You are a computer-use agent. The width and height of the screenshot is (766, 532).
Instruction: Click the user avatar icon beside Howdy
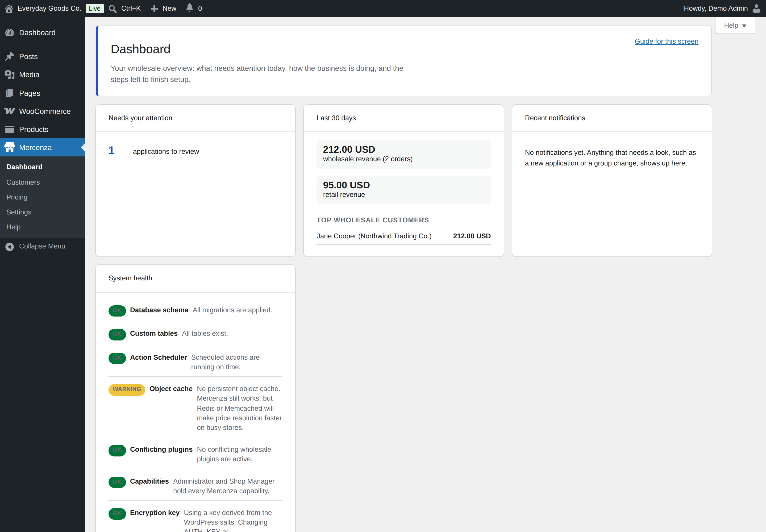(756, 8)
